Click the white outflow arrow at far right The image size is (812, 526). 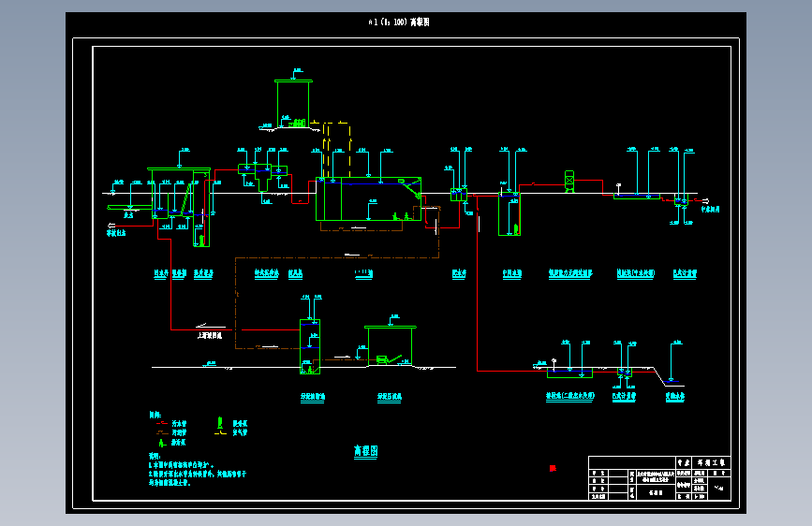[x=705, y=201]
